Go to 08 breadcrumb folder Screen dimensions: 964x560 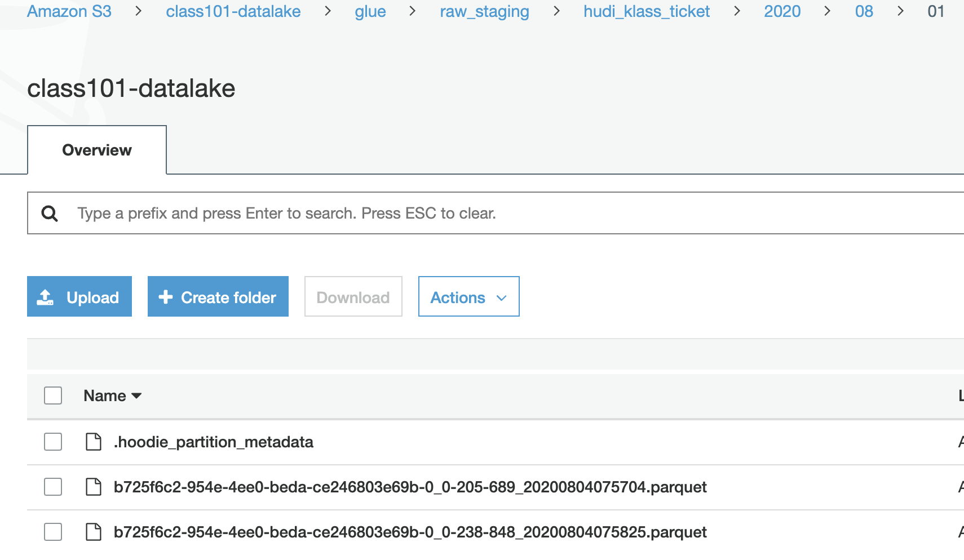pyautogui.click(x=864, y=11)
